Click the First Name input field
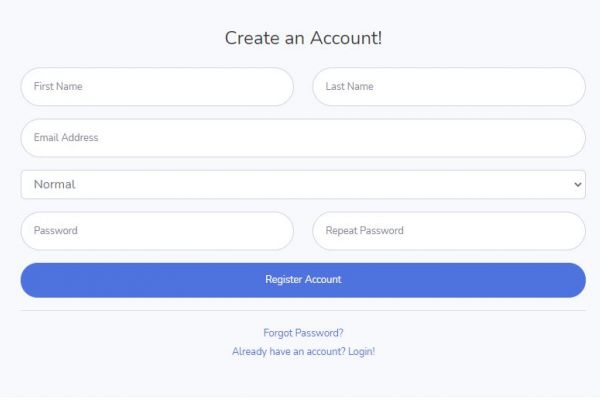This screenshot has width=600, height=400. [157, 87]
